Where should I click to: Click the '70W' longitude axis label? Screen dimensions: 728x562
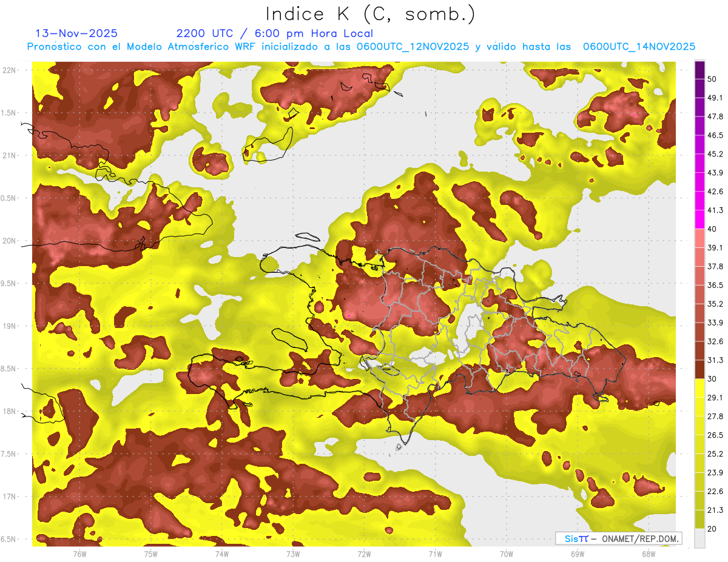point(506,554)
